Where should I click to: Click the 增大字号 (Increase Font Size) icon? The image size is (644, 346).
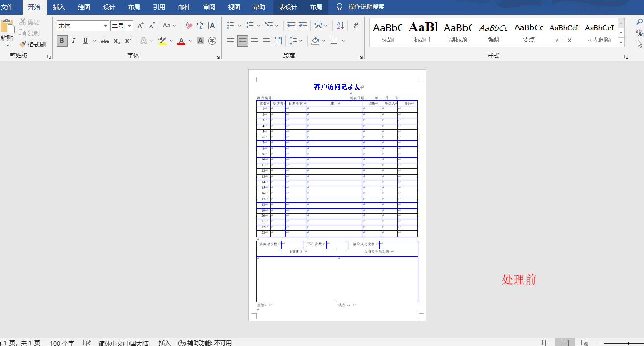(140, 25)
